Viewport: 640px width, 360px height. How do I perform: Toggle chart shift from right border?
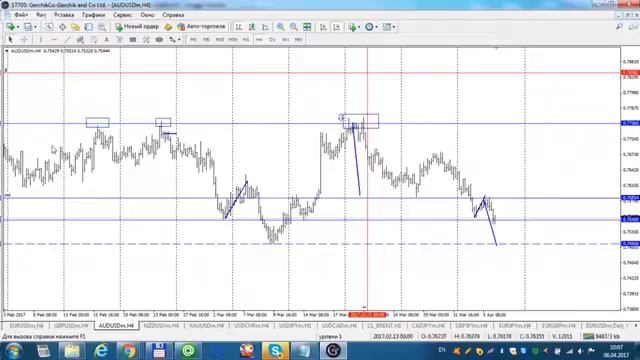[x=336, y=27]
